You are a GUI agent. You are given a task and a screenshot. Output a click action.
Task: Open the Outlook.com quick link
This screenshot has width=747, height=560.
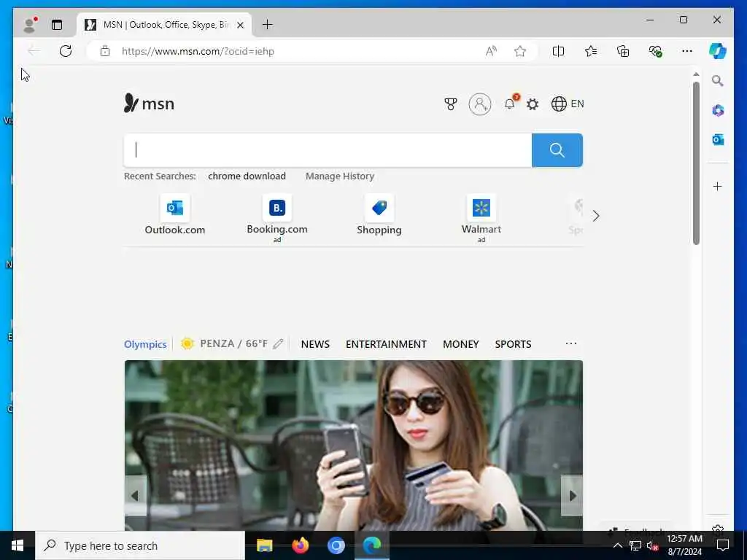point(175,215)
